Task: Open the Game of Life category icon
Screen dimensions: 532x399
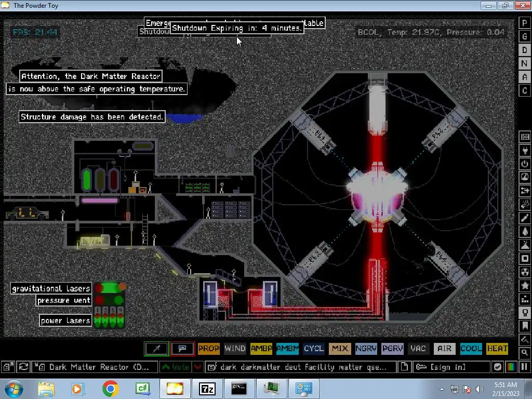Action: pyautogui.click(x=525, y=299)
